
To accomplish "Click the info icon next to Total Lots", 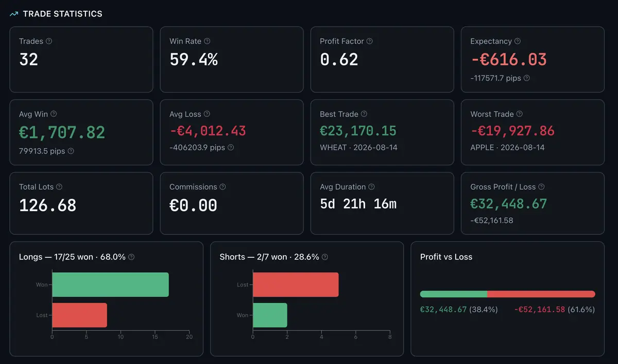I will (59, 187).
